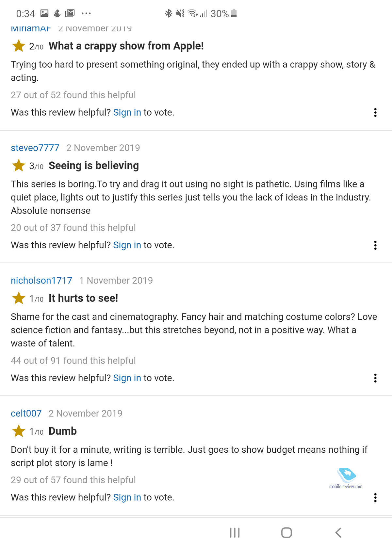Open the 'Seeing is believing' review title
The image size is (392, 549).
click(x=94, y=166)
